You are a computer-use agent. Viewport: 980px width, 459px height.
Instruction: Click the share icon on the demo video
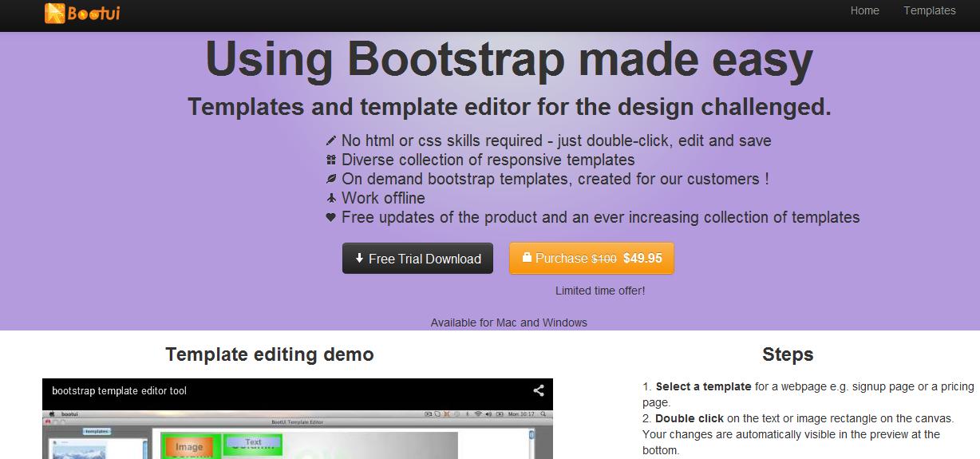pyautogui.click(x=539, y=390)
